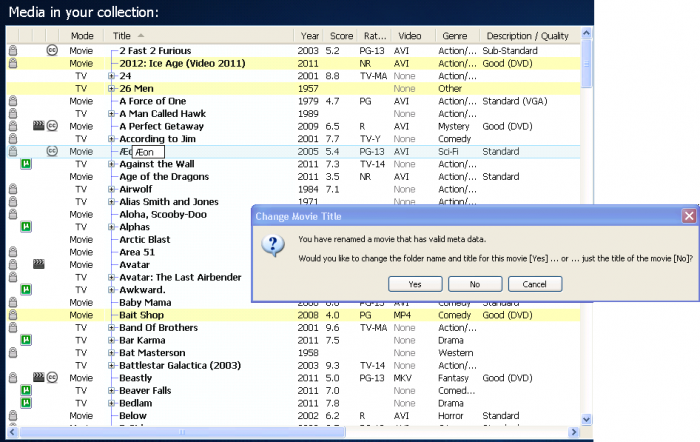The width and height of the screenshot is (700, 442).
Task: Click the green status icon beside Against the Wall
Action: tap(26, 164)
